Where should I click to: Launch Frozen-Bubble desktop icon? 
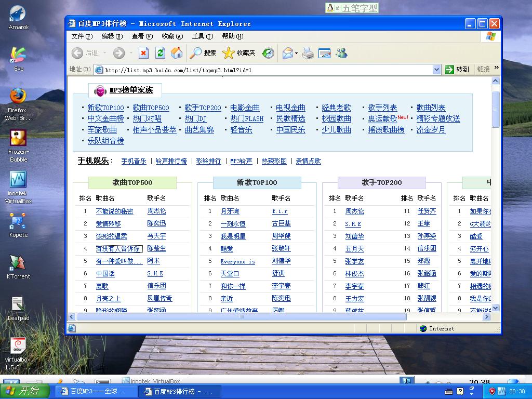pyautogui.click(x=18, y=146)
